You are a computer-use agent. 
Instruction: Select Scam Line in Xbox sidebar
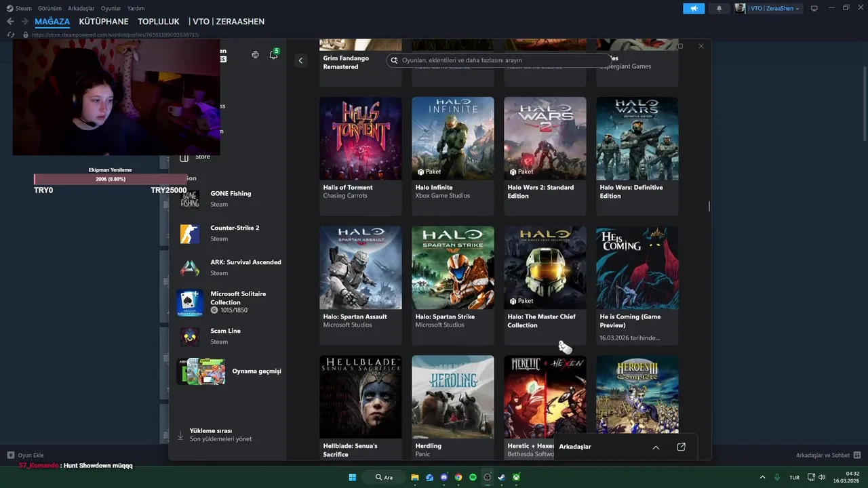[229, 336]
